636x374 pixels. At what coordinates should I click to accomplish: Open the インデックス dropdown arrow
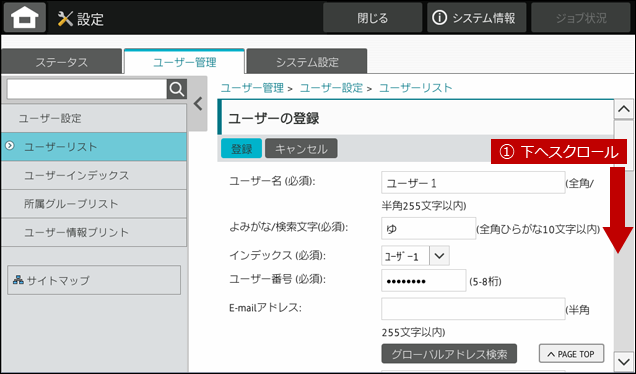tap(439, 256)
